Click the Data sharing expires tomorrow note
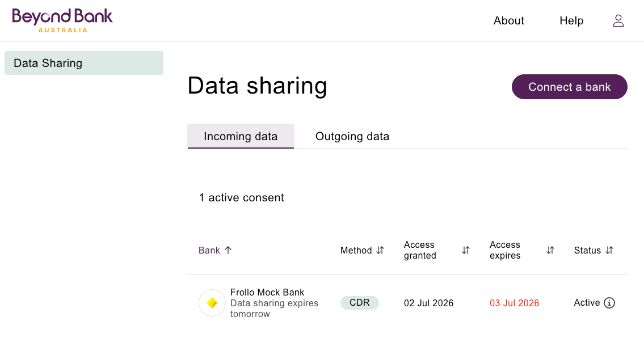Screen dimensions: 644x359 pos(274,309)
